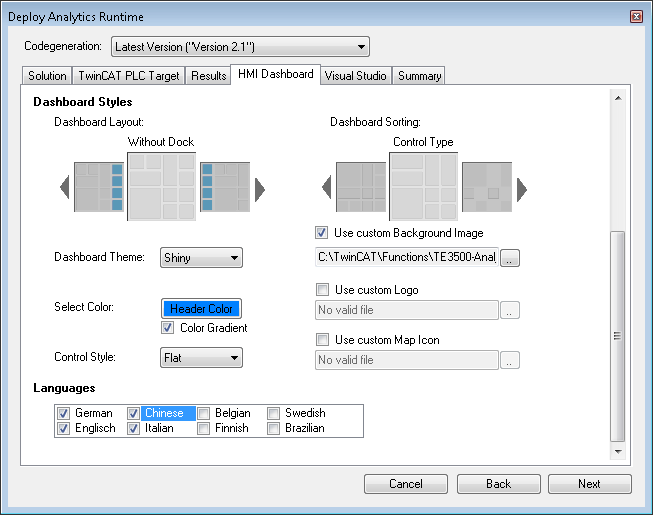Click the Next button
This screenshot has width=653, height=515.
(589, 484)
